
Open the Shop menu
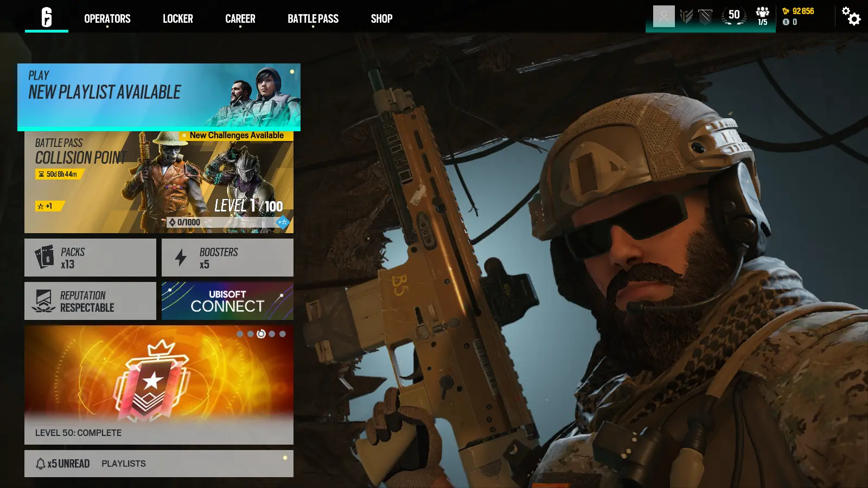[x=381, y=18]
